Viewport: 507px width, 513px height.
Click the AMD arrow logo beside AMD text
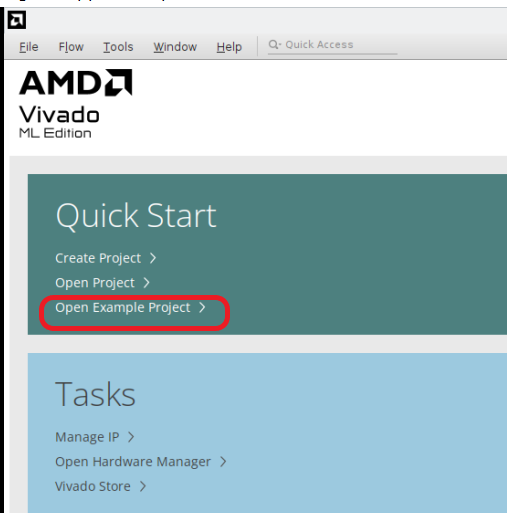point(119,82)
